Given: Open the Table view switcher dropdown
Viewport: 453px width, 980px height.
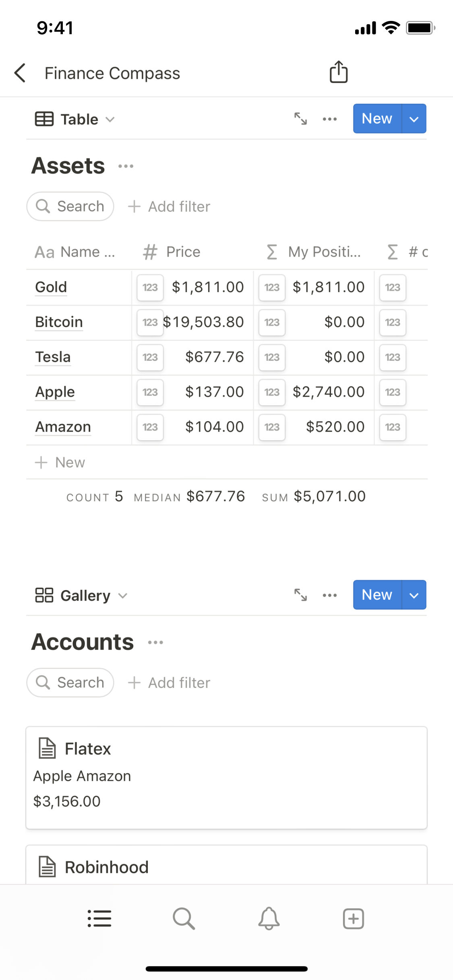Looking at the screenshot, I should 75,119.
